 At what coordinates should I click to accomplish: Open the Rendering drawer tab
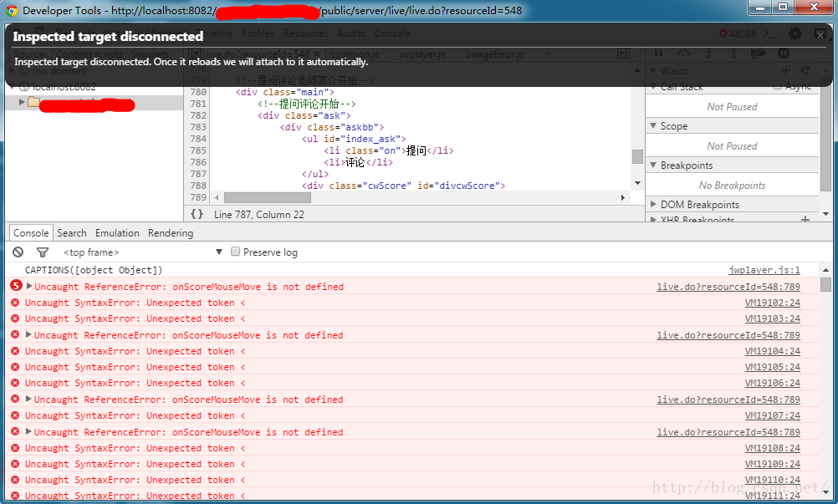(x=171, y=233)
